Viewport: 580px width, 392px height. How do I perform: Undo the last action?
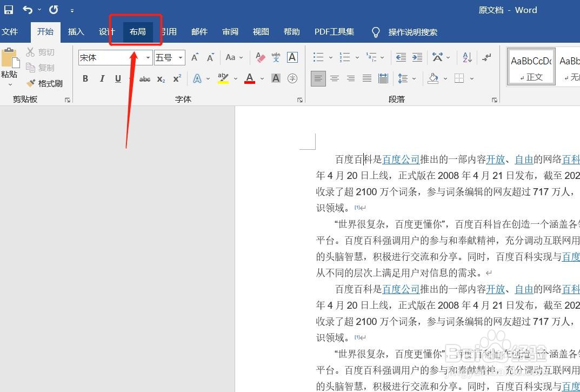[28, 10]
